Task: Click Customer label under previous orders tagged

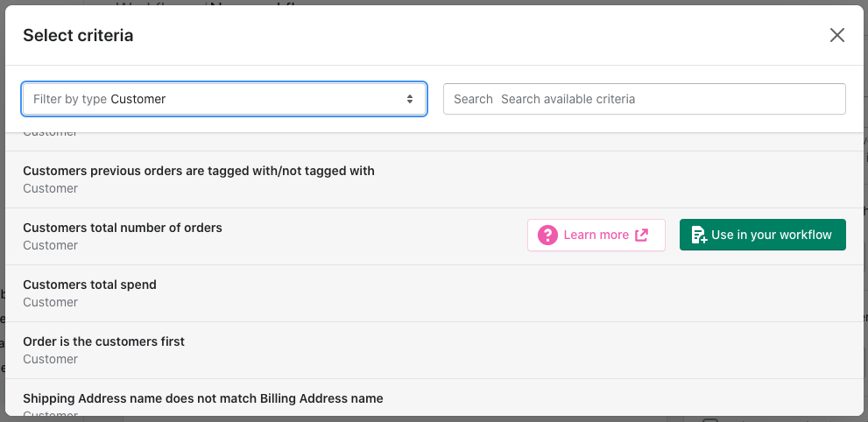Action: 51,188
